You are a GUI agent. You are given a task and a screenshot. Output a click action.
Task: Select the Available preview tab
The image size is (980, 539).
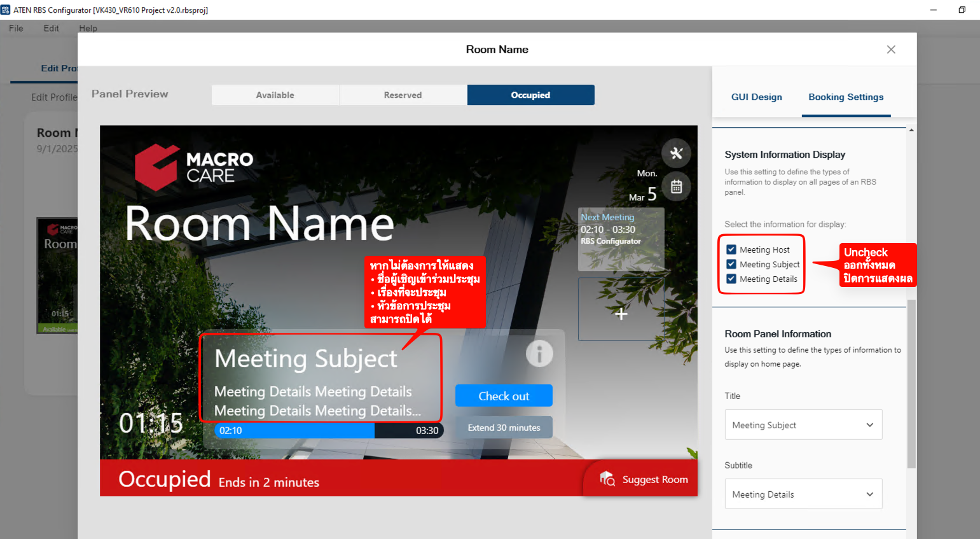(x=275, y=95)
